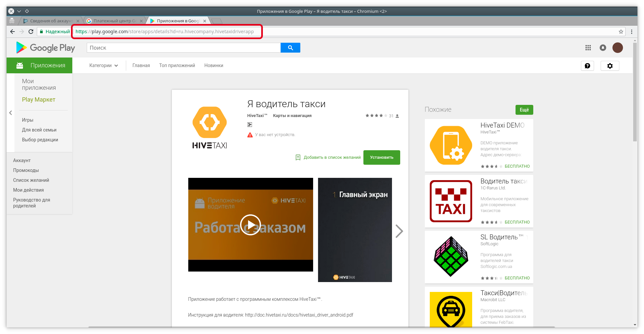Click the green Приложения section header
644x334 pixels.
click(x=39, y=65)
